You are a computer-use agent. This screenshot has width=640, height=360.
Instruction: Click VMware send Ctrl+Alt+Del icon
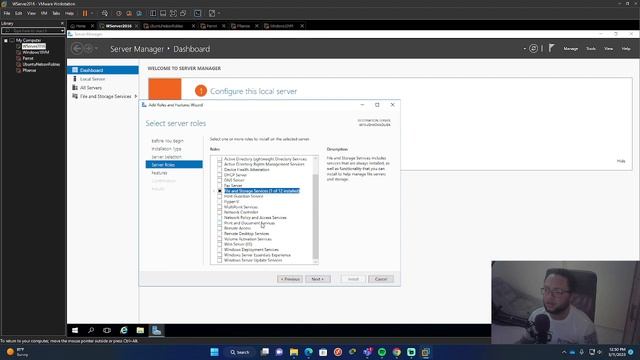coord(105,13)
